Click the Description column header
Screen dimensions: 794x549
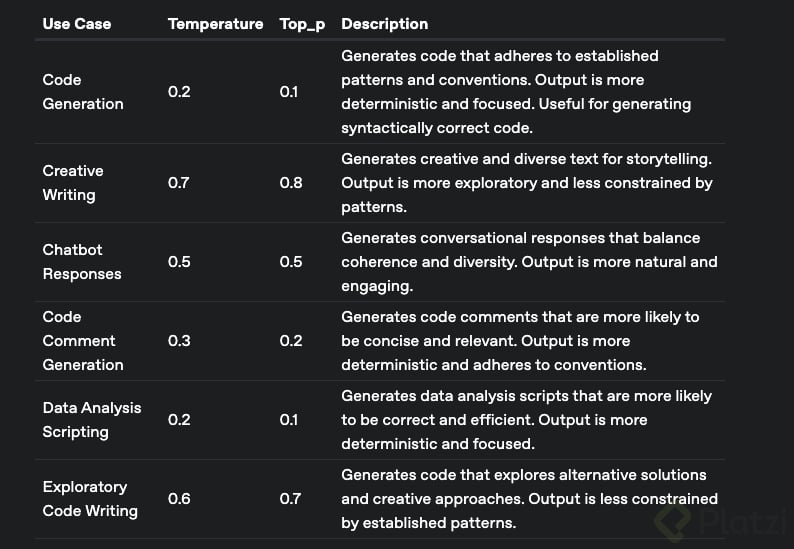click(x=384, y=23)
